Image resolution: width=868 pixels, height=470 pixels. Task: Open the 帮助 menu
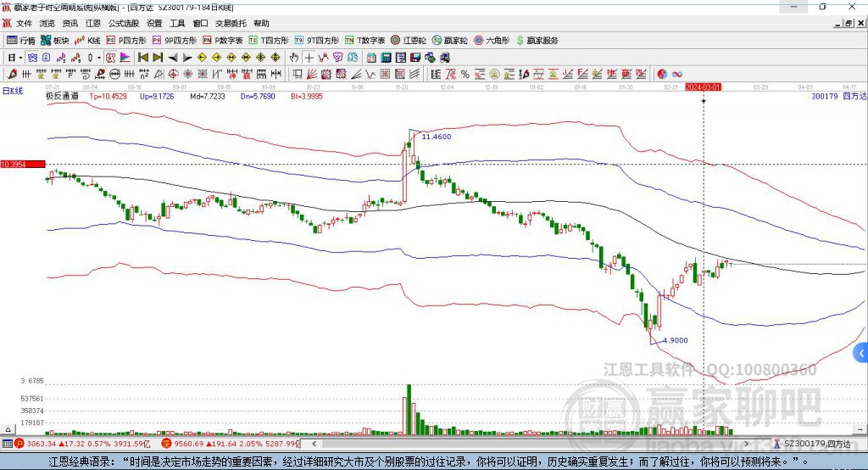click(261, 23)
